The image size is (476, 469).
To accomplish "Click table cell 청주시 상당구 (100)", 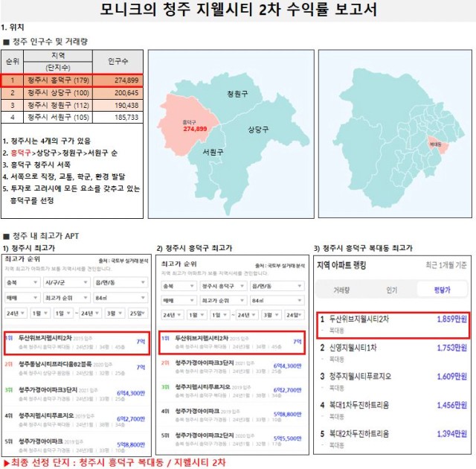I will pyautogui.click(x=58, y=93).
